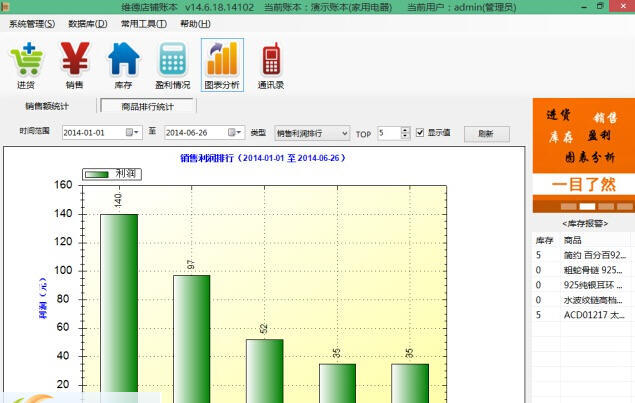This screenshot has width=635, height=403.
Task: Open the 系统管理 menu
Action: coord(32,23)
